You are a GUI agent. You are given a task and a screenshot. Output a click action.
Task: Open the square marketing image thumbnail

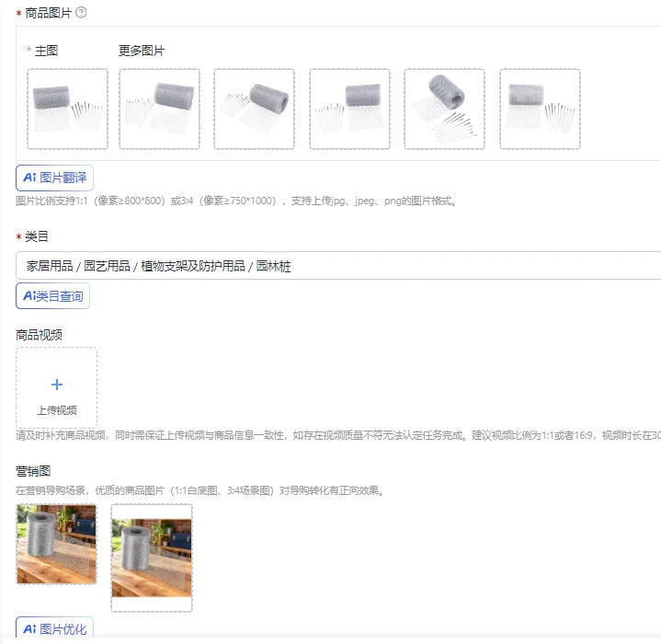point(56,544)
